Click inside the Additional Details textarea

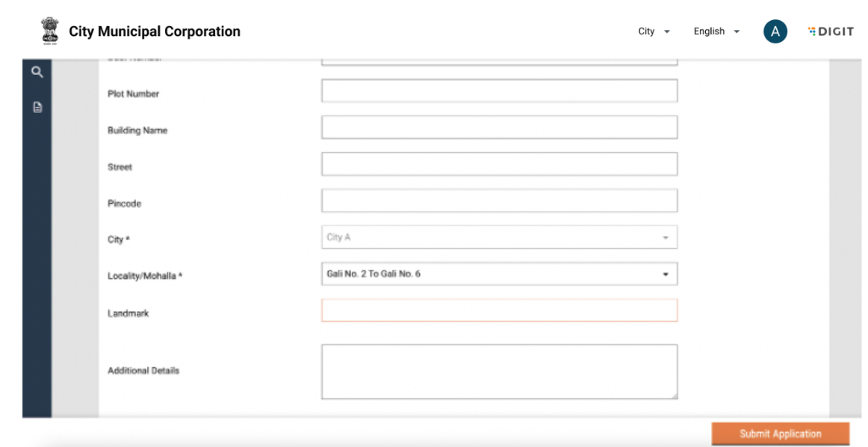[x=499, y=372]
